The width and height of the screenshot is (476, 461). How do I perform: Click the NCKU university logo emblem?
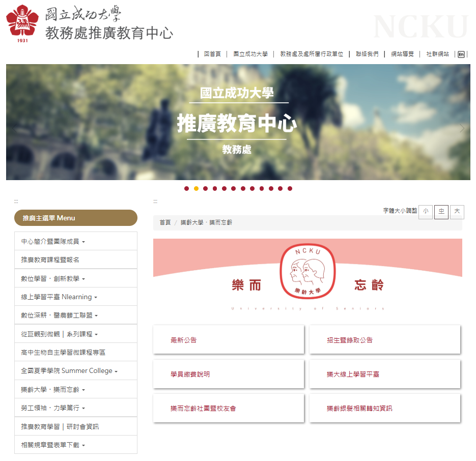[x=22, y=23]
